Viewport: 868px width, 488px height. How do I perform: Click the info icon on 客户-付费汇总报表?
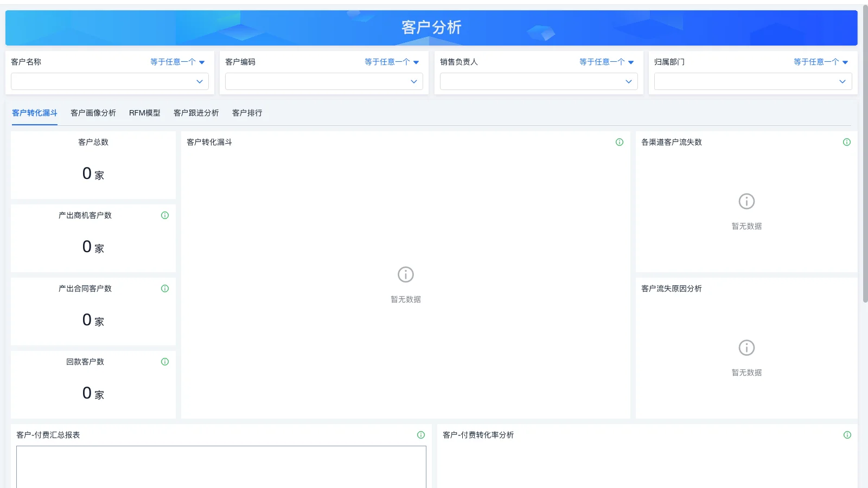(x=420, y=434)
